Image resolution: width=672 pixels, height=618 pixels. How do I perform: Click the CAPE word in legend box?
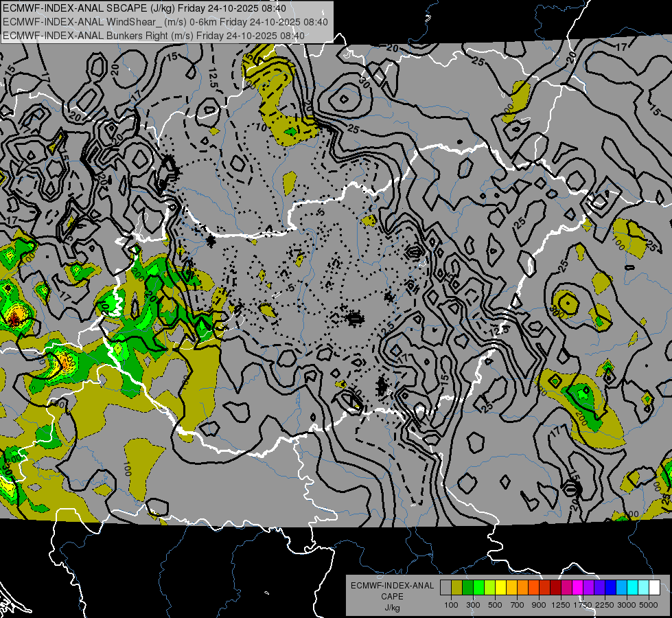click(392, 597)
